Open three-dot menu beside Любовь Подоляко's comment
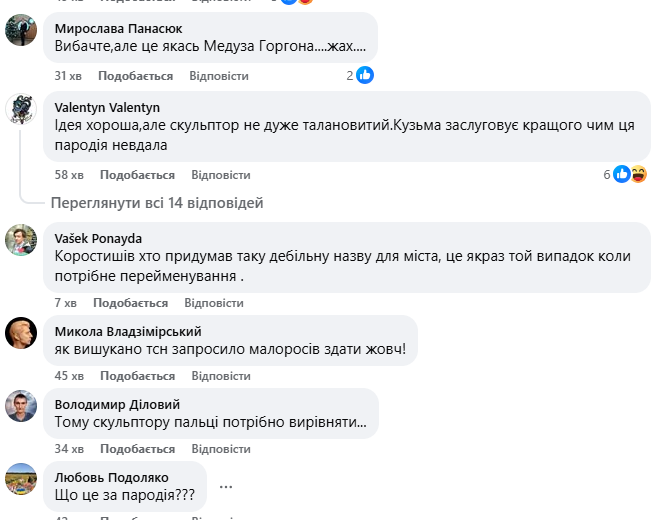 coord(226,487)
